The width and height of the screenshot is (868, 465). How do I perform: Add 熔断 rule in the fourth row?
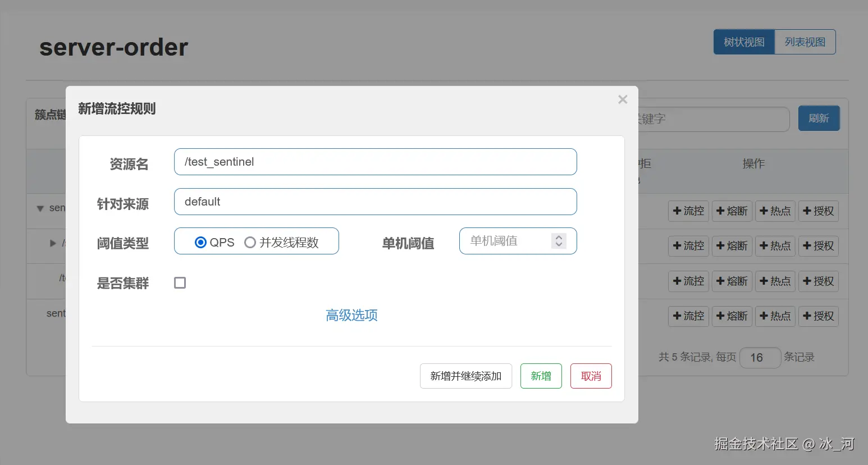point(732,316)
